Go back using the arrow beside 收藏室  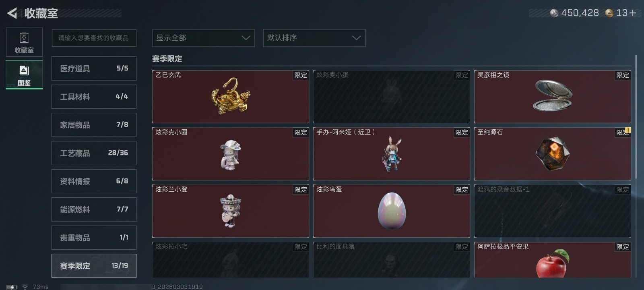pyautogui.click(x=12, y=13)
